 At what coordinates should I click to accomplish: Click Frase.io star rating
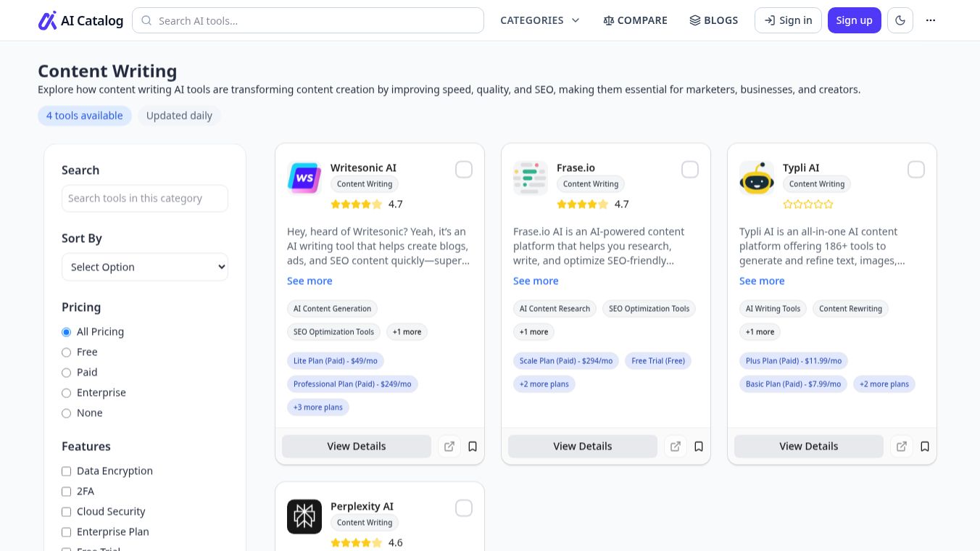pyautogui.click(x=583, y=204)
